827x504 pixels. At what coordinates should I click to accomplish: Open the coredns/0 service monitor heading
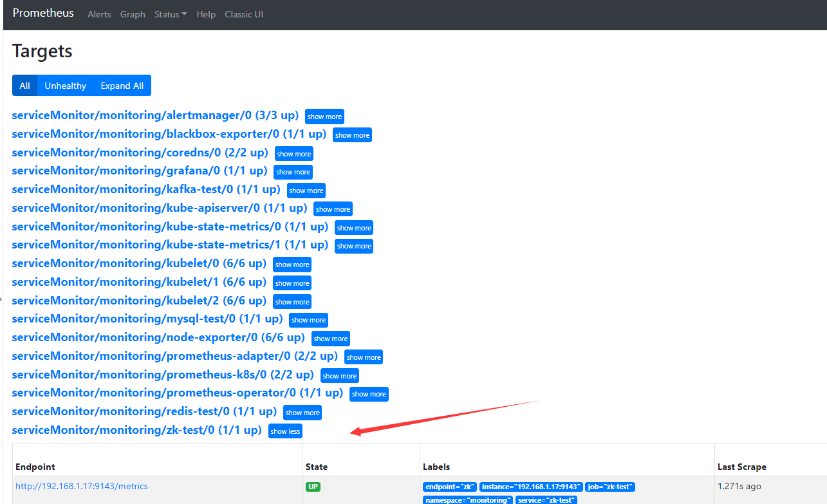tap(140, 153)
